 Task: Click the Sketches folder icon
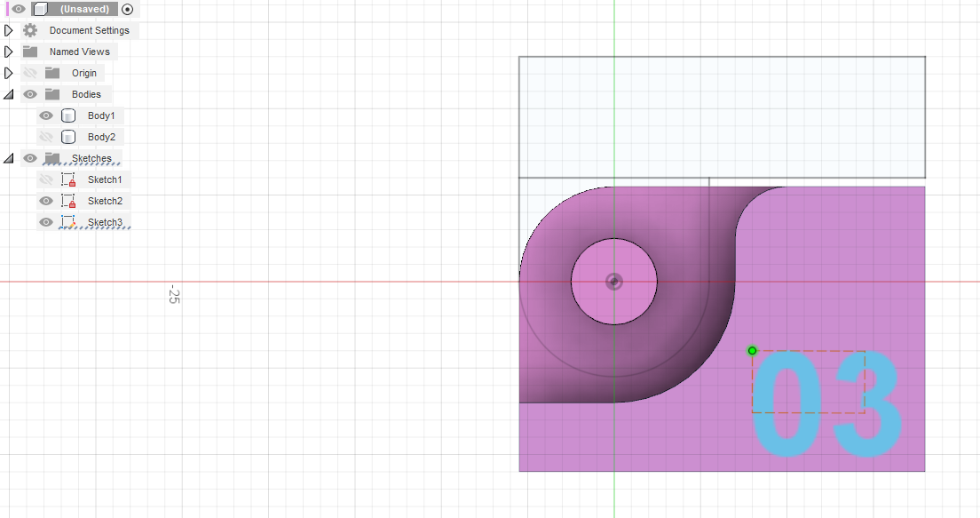tap(52, 158)
